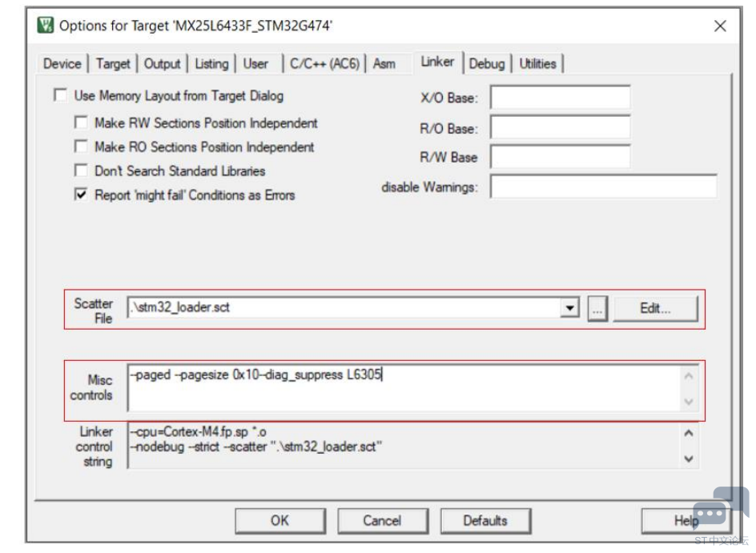Click Linker control string scroll up arrow

point(689,433)
